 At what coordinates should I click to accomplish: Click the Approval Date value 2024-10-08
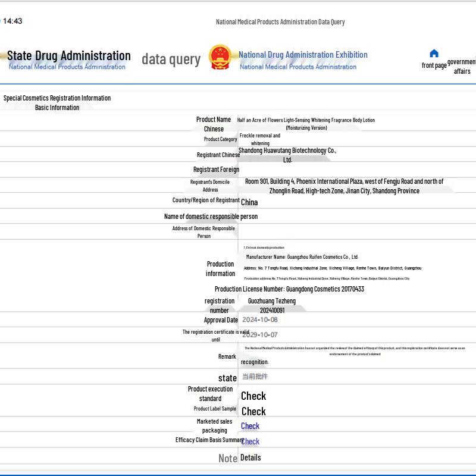coord(259,320)
